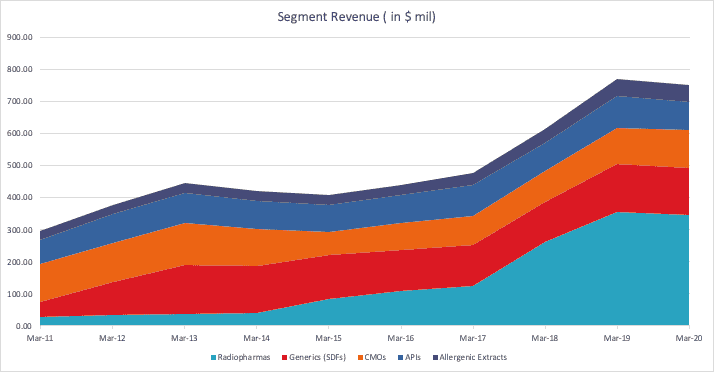
Task: Click the Radiopharmas legend color swatch
Action: 213,357
